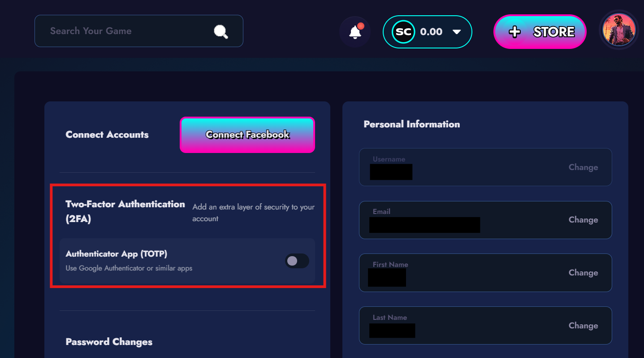
Task: Click the Two-Factor Authentication (2FA) heading
Action: [125, 211]
